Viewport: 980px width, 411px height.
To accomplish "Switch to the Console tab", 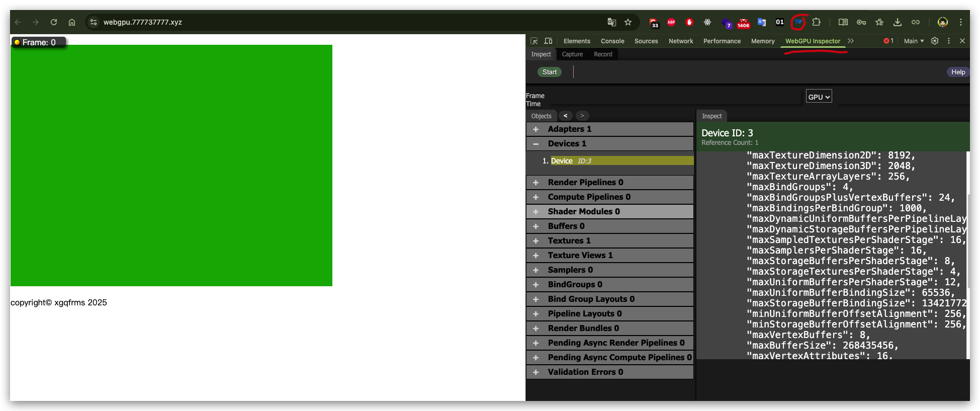I will (612, 41).
